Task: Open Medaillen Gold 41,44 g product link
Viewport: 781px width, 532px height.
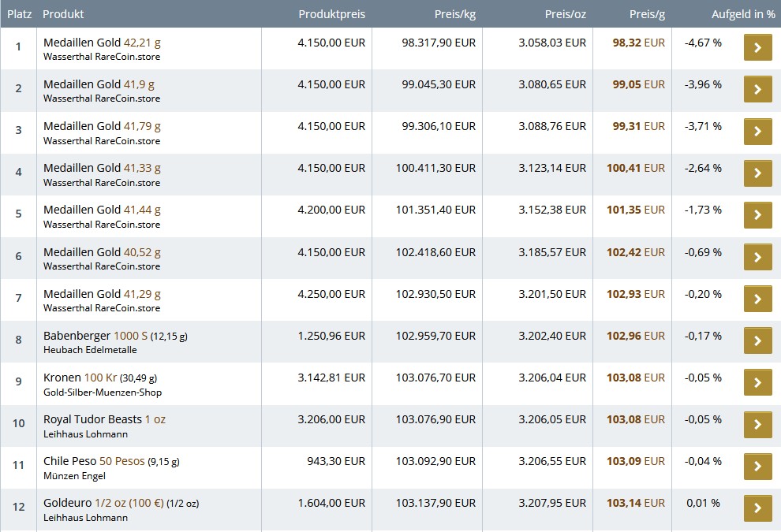Action: (x=102, y=210)
